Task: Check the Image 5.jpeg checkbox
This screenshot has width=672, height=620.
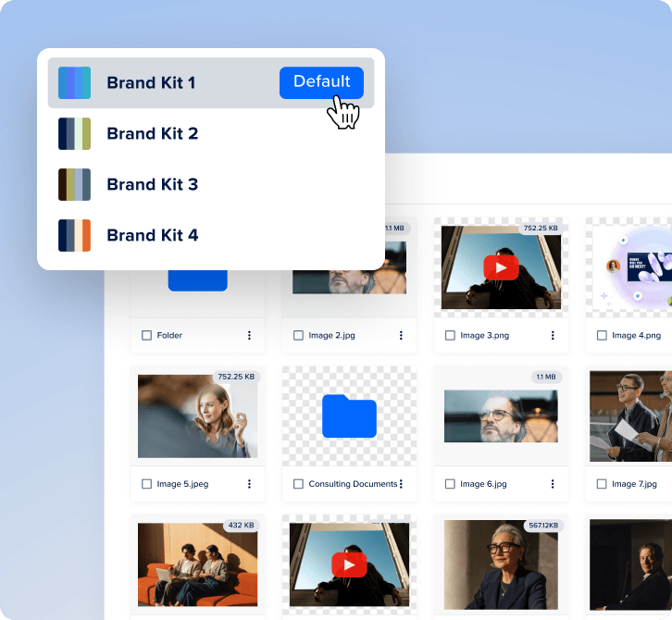Action: [x=146, y=484]
